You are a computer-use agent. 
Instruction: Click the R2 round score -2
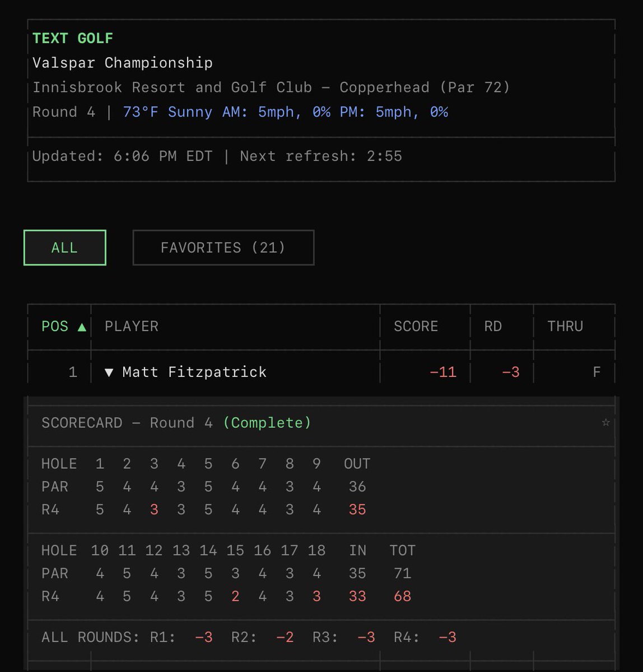[285, 637]
